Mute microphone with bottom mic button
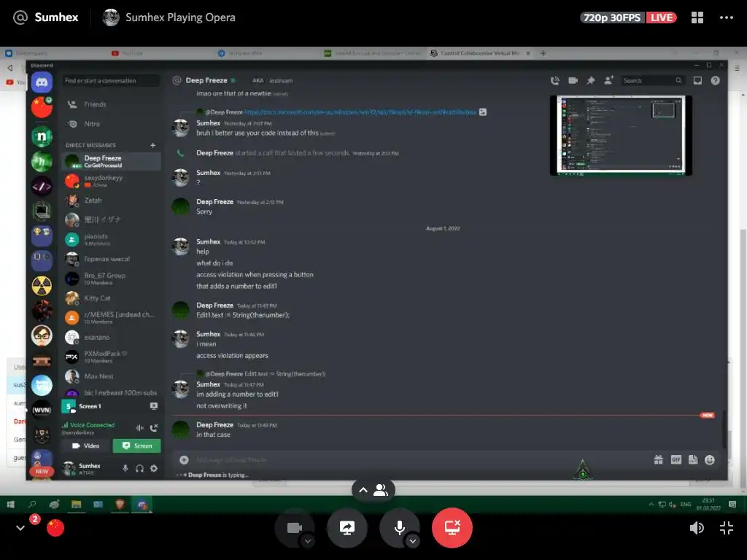Image resolution: width=747 pixels, height=560 pixels. 400,528
